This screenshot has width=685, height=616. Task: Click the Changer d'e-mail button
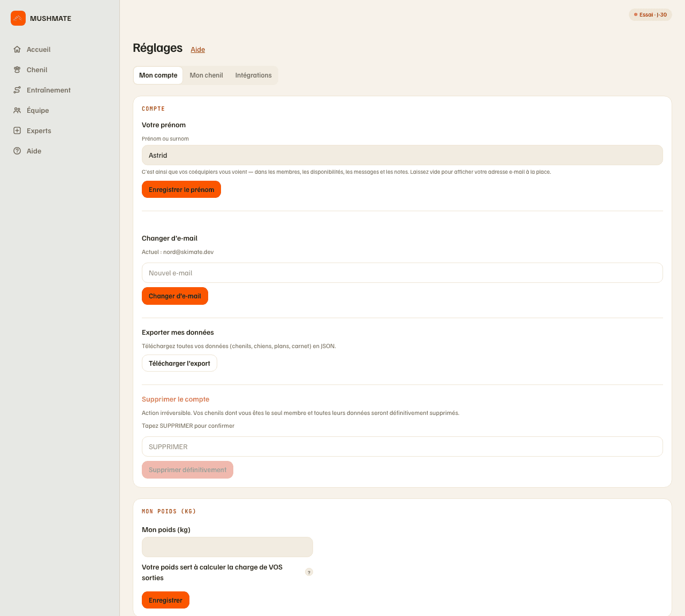(175, 296)
